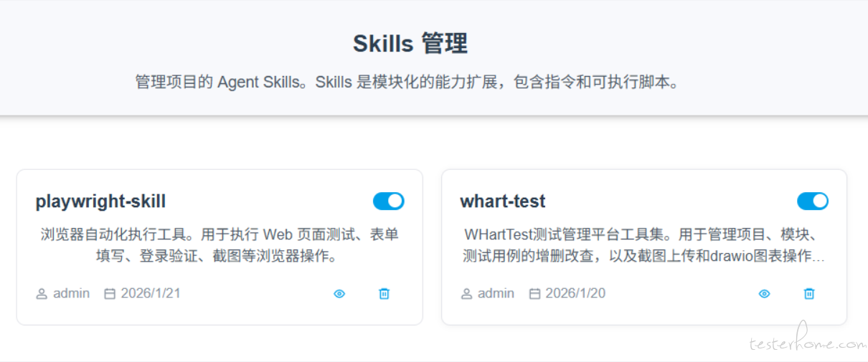Click the calendar icon beside 2026/1/21

pyautogui.click(x=110, y=294)
